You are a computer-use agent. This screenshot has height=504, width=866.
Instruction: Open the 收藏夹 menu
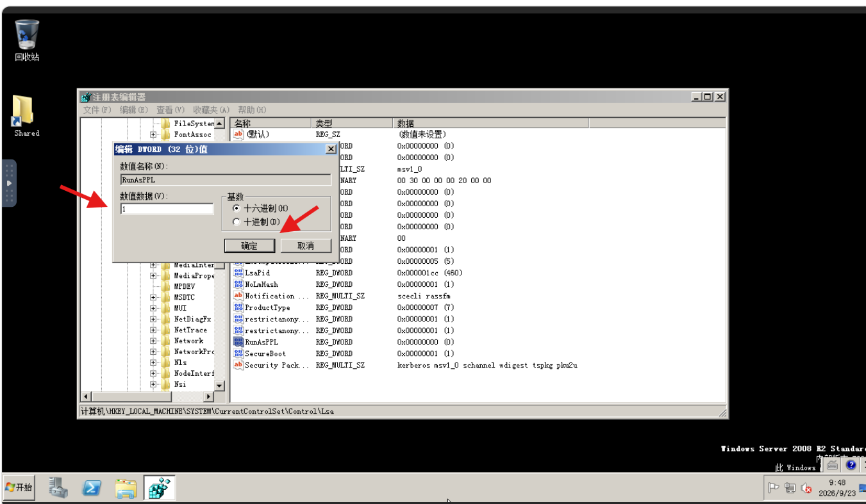point(211,110)
